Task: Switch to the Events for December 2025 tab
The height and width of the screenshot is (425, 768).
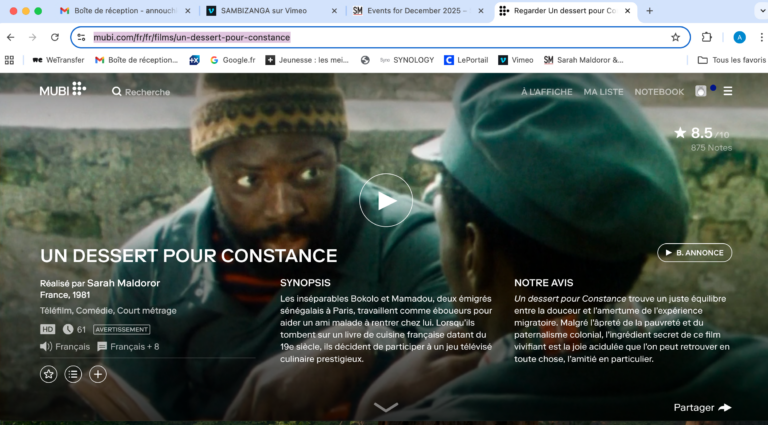Action: pyautogui.click(x=408, y=11)
